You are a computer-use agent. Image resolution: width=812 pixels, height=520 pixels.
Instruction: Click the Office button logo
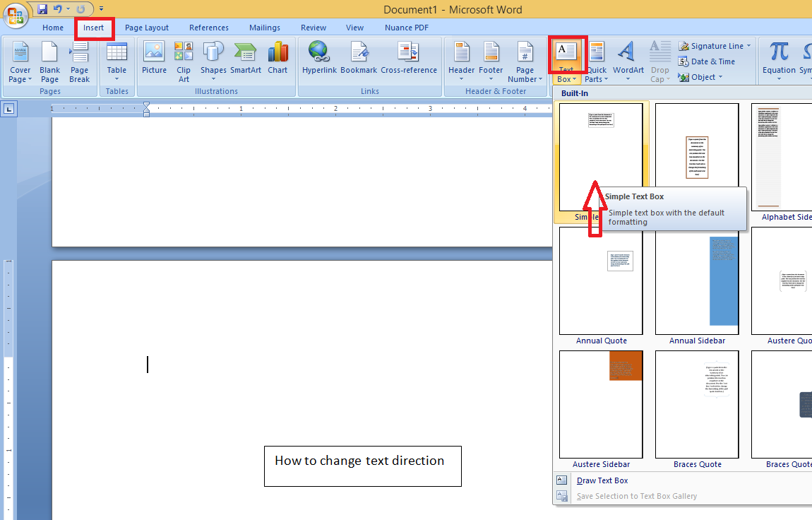16,15
